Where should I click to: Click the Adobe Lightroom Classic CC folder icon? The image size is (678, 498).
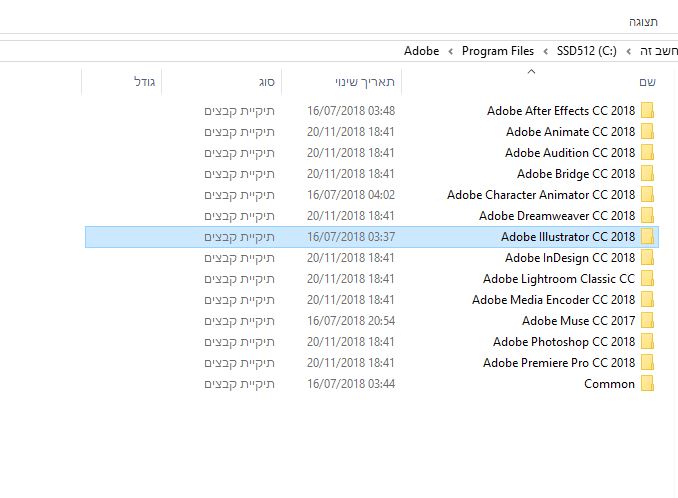[x=647, y=279]
